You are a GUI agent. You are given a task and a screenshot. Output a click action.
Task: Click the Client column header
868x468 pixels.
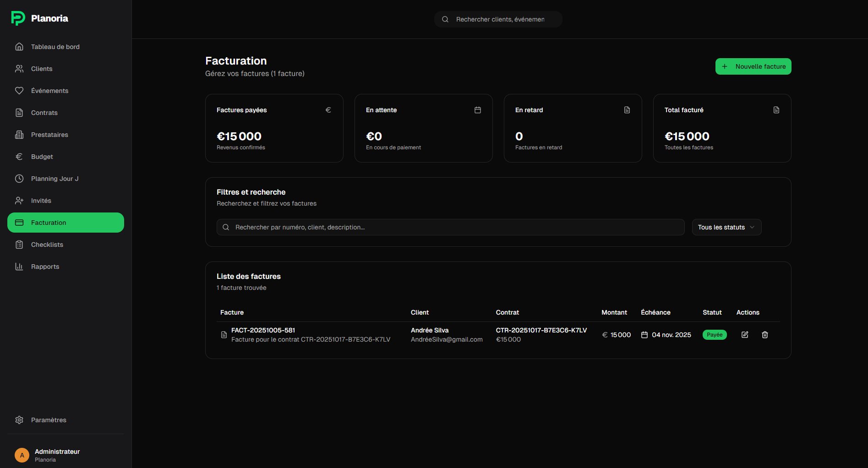(420, 312)
